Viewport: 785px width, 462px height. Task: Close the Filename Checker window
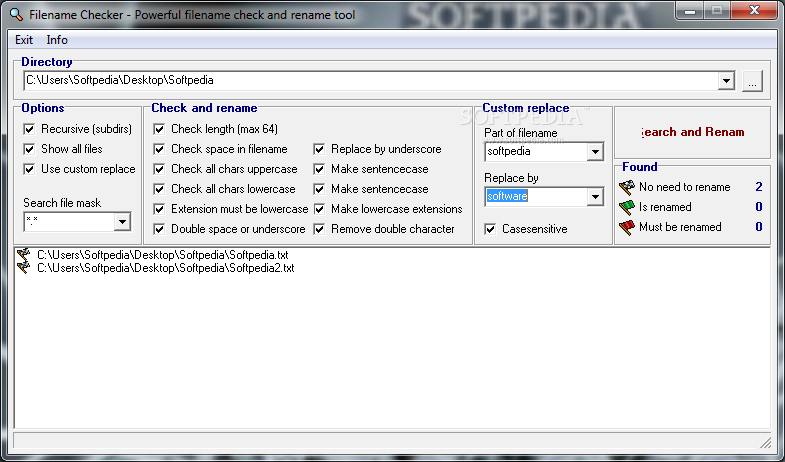(754, 10)
